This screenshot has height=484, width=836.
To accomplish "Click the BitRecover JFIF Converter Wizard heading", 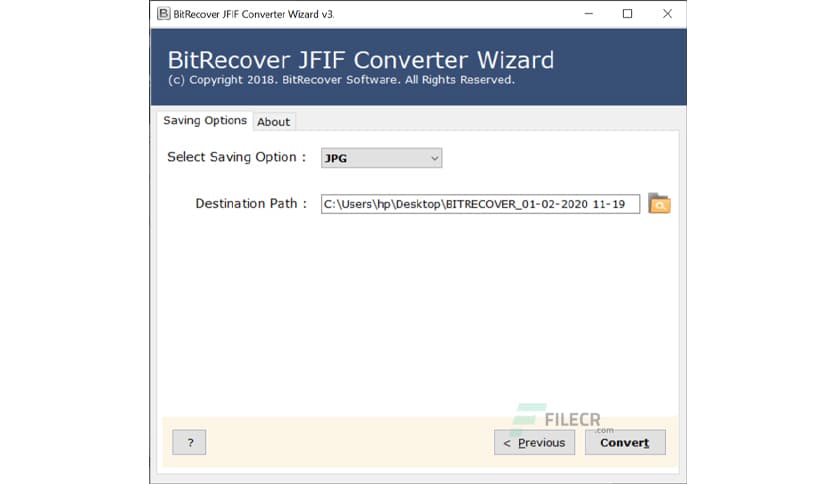I will pyautogui.click(x=361, y=60).
